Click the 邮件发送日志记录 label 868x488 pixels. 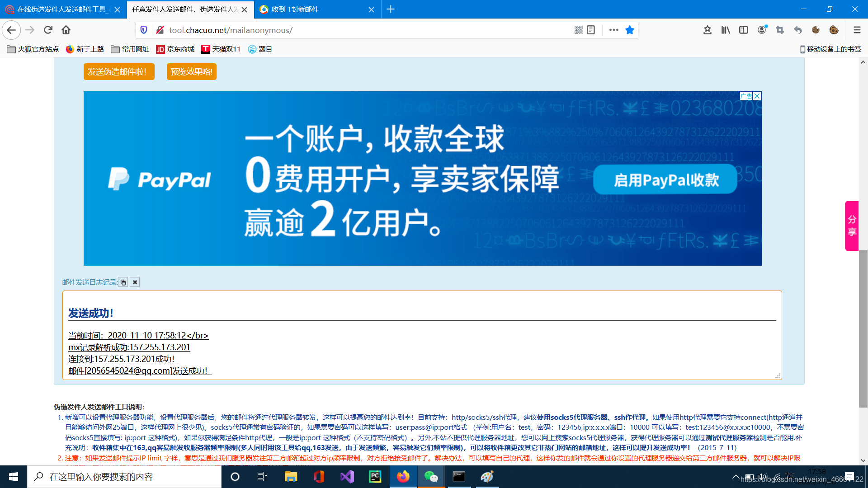point(90,282)
